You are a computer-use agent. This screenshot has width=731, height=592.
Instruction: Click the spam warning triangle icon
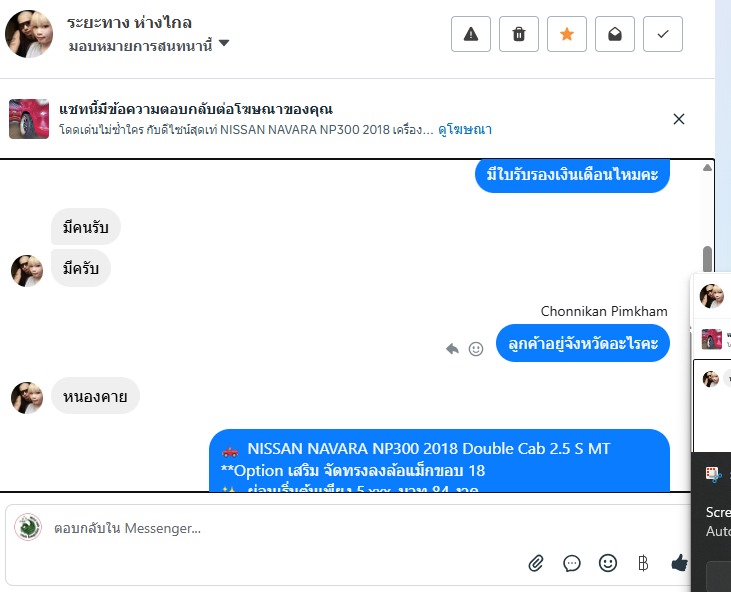[470, 34]
